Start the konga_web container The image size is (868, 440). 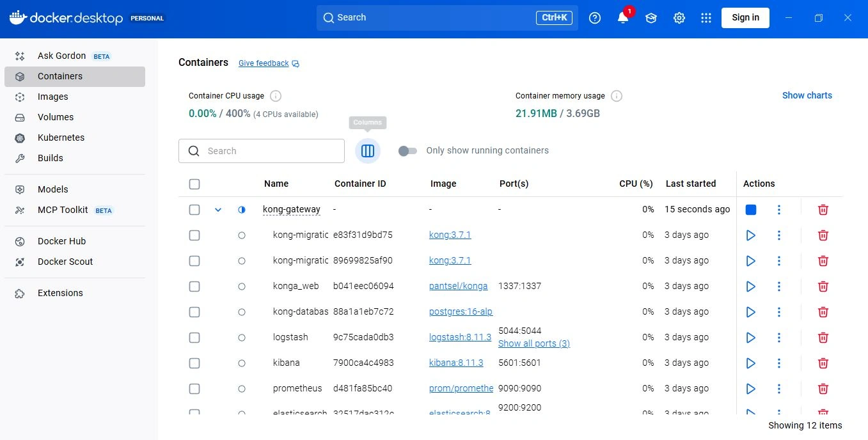click(751, 287)
